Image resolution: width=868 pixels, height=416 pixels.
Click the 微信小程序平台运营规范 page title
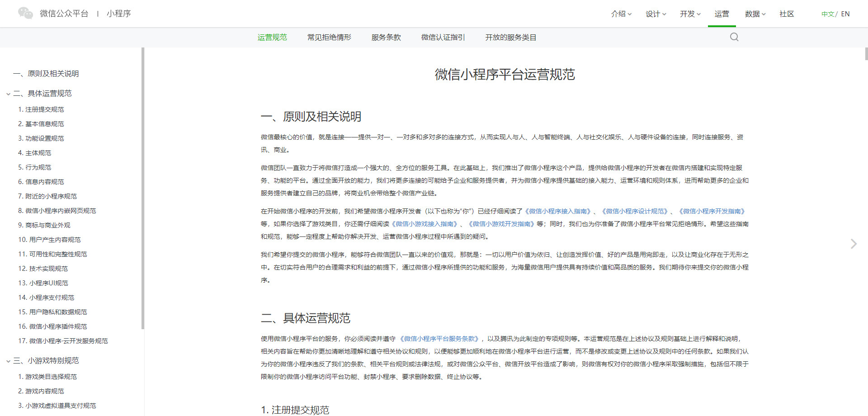(505, 74)
